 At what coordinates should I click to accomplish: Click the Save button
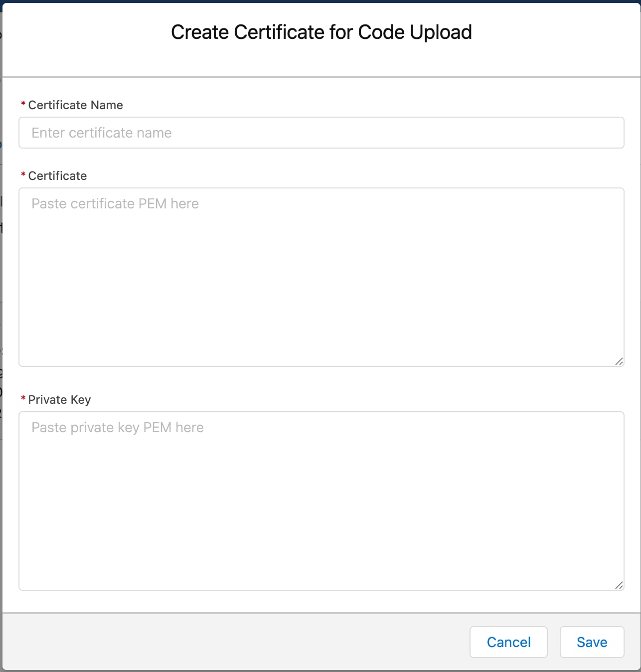pyautogui.click(x=592, y=642)
